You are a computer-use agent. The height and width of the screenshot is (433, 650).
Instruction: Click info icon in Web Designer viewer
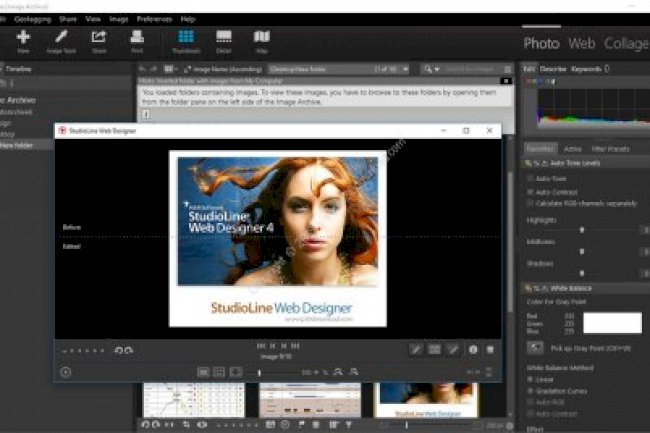(473, 350)
